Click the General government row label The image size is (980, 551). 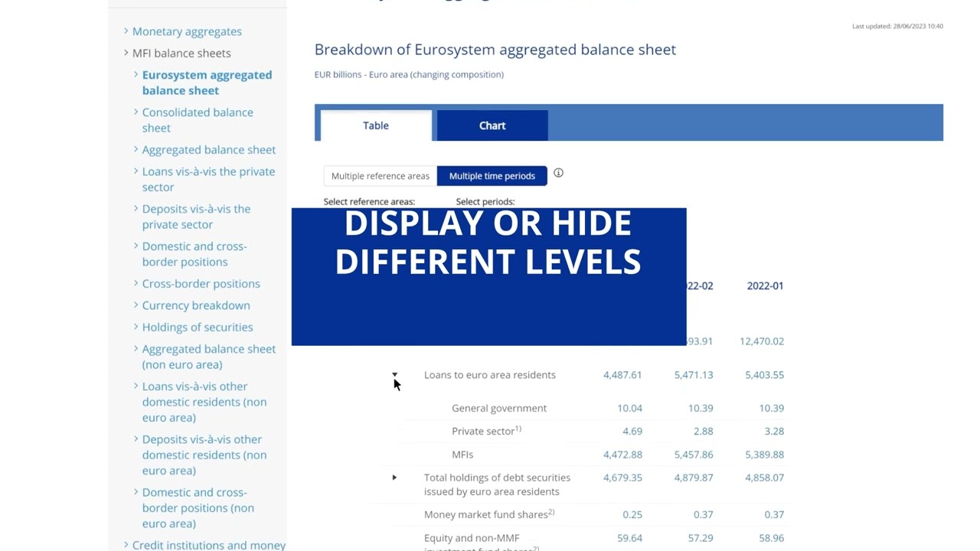tap(499, 409)
